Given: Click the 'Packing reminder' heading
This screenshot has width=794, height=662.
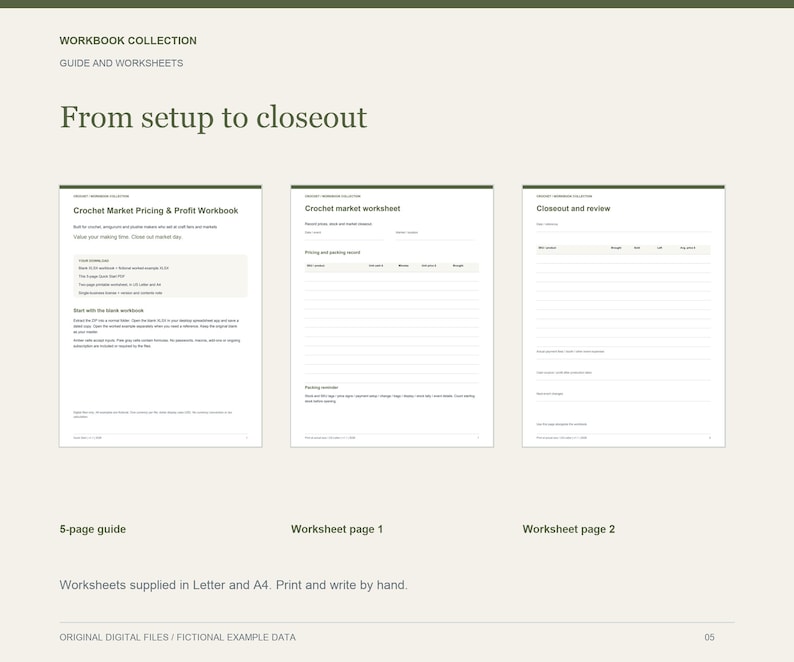Looking at the screenshot, I should click(x=321, y=387).
